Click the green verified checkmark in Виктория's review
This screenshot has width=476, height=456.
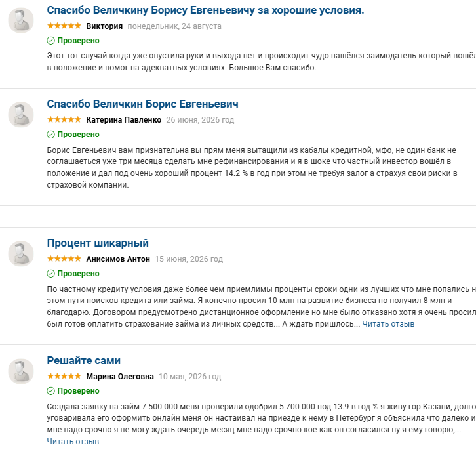(50, 41)
